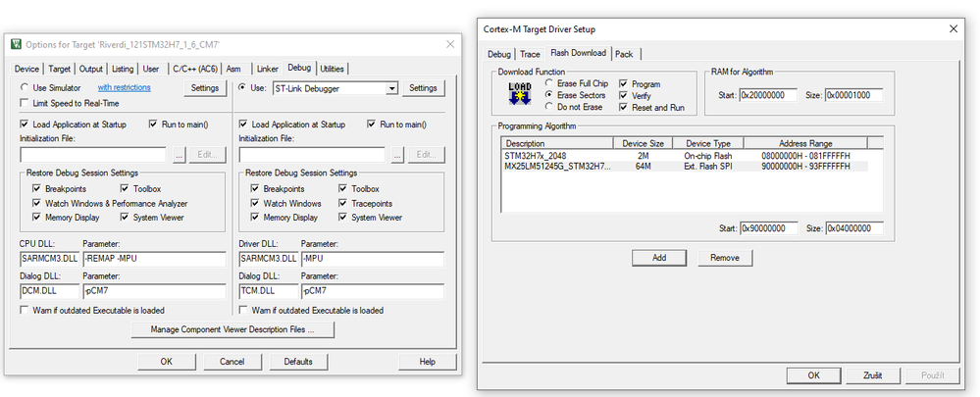Select Do not Erase option
This screenshot has width=980, height=397.
pos(548,107)
